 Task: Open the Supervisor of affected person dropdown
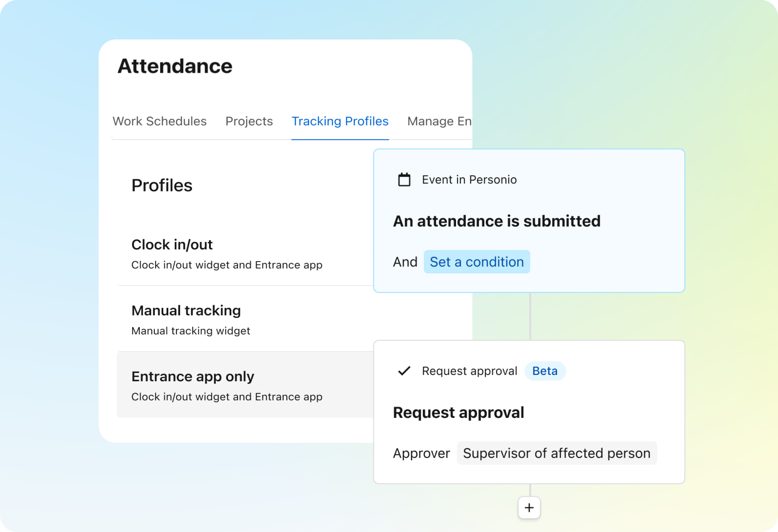click(556, 453)
